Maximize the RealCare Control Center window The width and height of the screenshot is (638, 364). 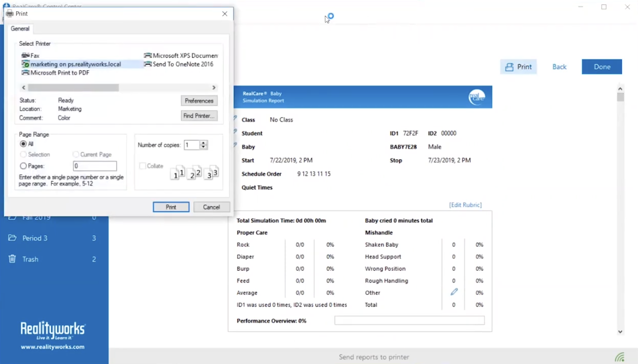pyautogui.click(x=604, y=7)
